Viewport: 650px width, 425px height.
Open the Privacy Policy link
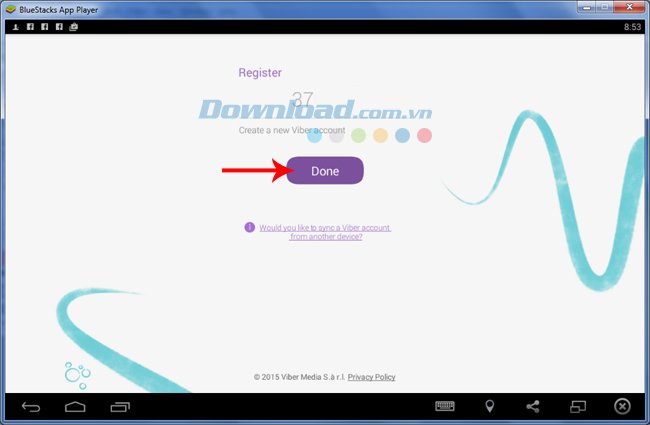pos(371,377)
